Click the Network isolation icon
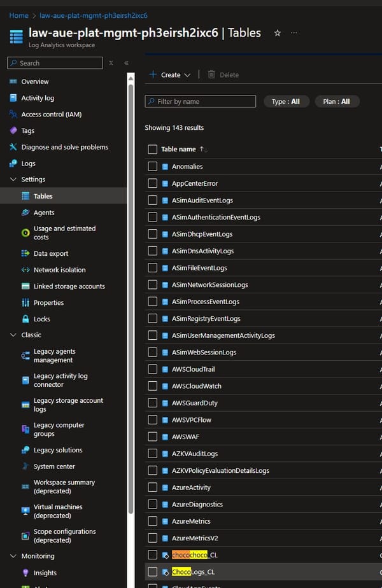The height and width of the screenshot is (588, 382). [x=25, y=270]
